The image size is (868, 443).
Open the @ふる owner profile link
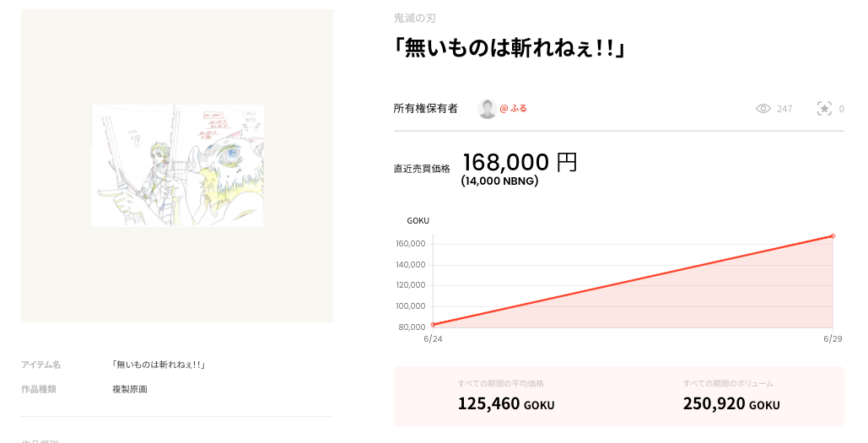click(x=513, y=109)
